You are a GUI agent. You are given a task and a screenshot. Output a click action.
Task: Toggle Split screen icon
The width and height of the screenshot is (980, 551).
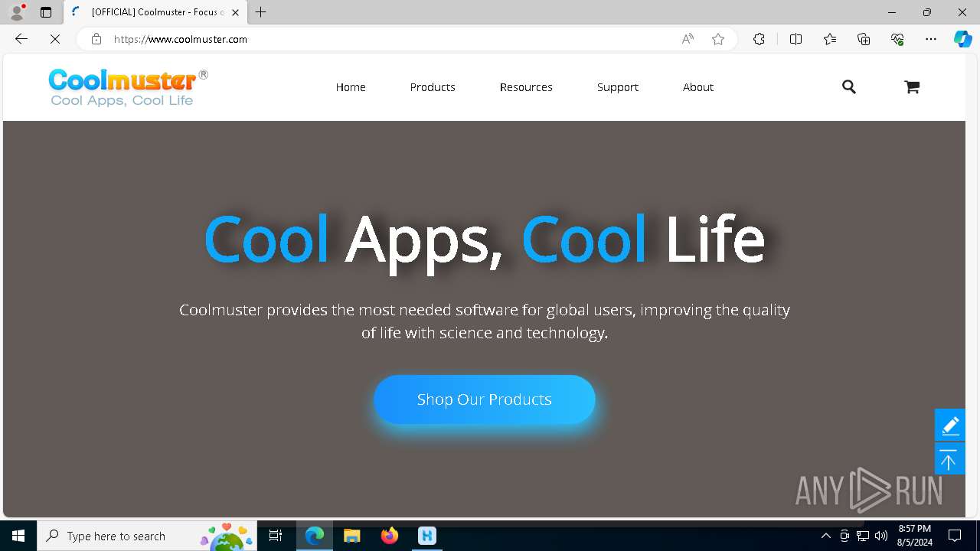(x=795, y=39)
